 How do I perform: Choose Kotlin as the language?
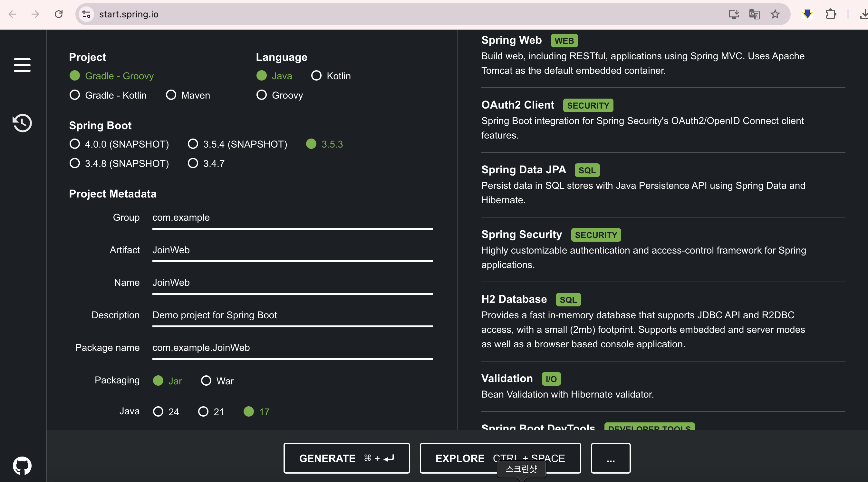[x=316, y=76]
